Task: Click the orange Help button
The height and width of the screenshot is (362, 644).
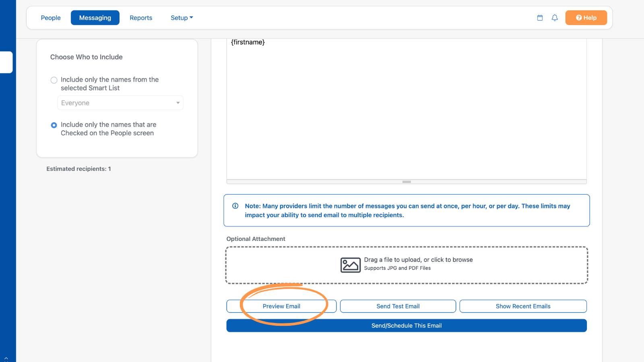Action: 586,18
